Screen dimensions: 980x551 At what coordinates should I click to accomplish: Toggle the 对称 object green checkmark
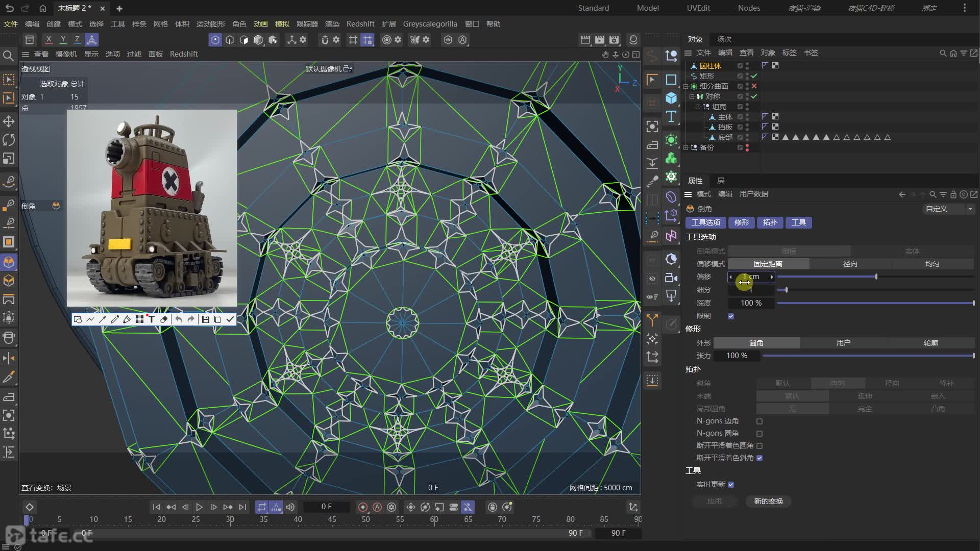point(754,96)
